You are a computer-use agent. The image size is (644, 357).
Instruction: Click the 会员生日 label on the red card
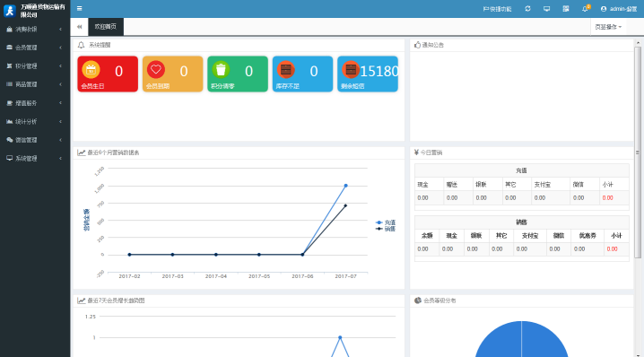point(92,86)
